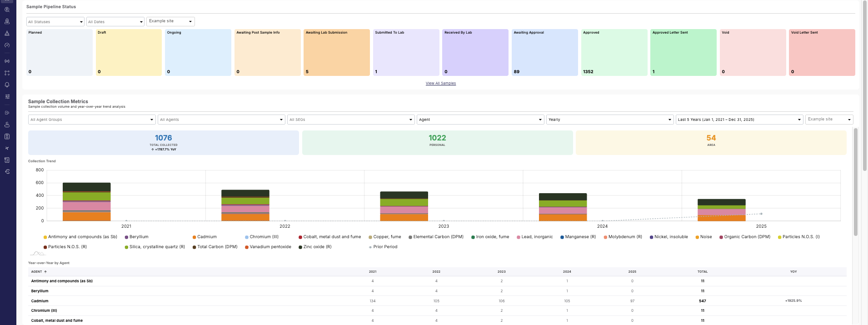Open the Awaiting Approval status card

pyautogui.click(x=545, y=52)
